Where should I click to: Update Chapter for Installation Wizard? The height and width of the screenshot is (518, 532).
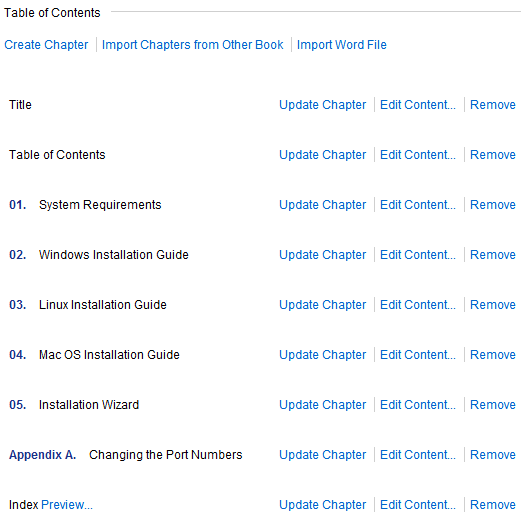point(323,405)
